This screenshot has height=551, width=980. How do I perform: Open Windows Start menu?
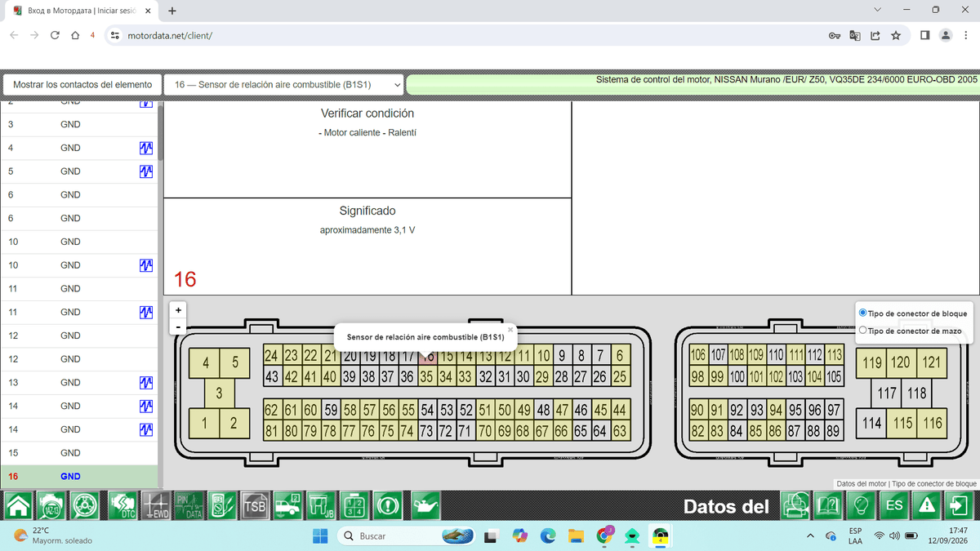point(320,535)
